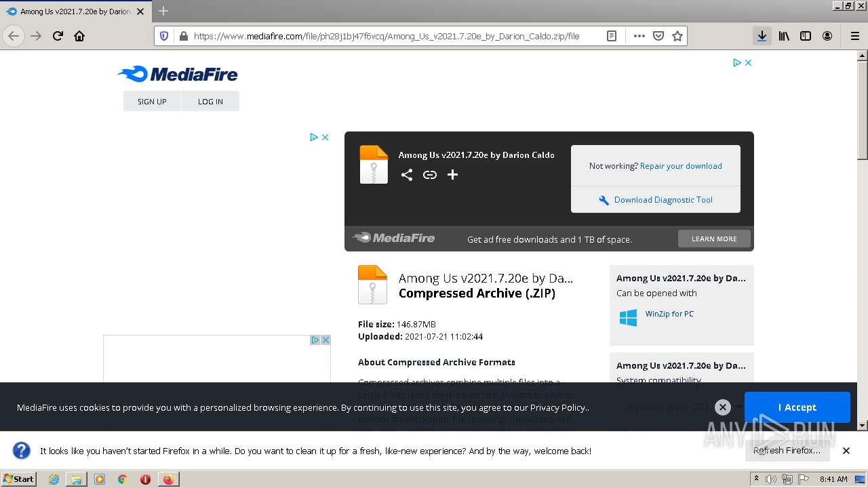Click Firefox taskbar icon
This screenshot has height=488, width=868.
pyautogui.click(x=168, y=479)
